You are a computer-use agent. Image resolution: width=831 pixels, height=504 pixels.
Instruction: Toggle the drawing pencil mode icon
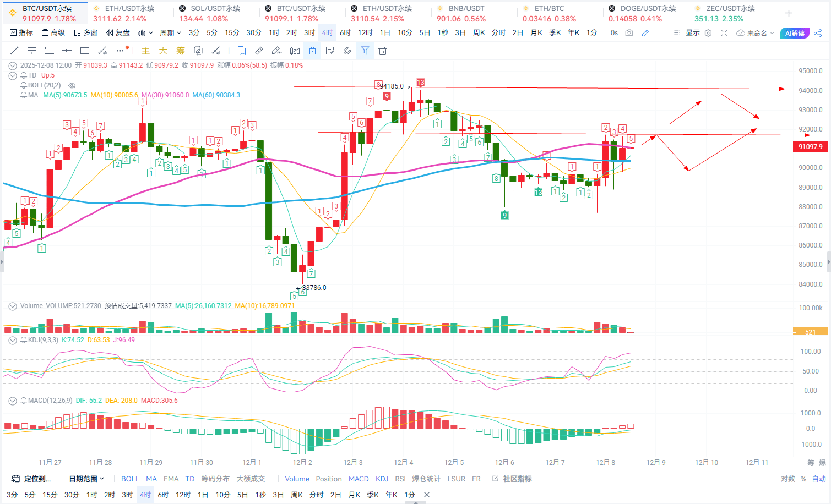click(x=645, y=33)
